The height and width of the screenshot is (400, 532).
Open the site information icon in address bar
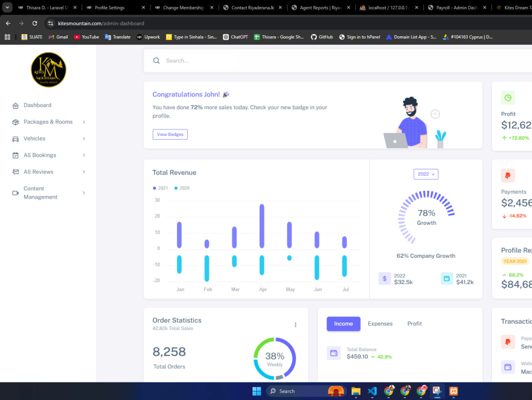(x=51, y=23)
